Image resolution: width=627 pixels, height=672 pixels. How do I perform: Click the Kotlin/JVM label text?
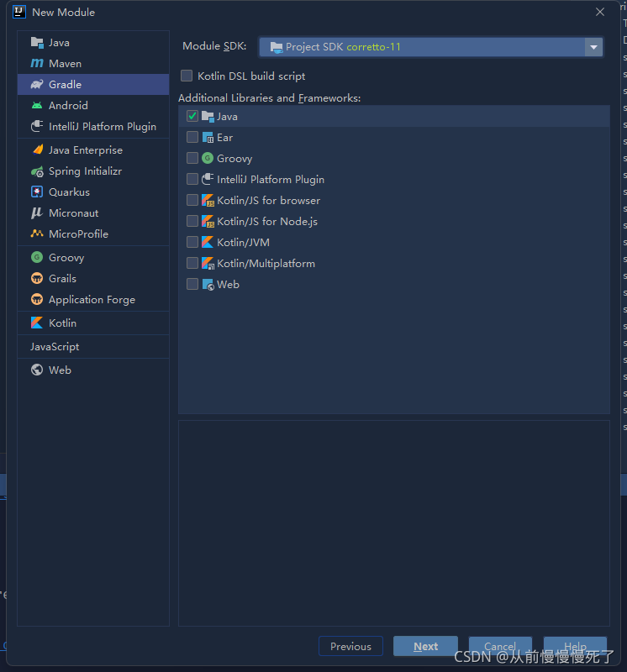(243, 243)
